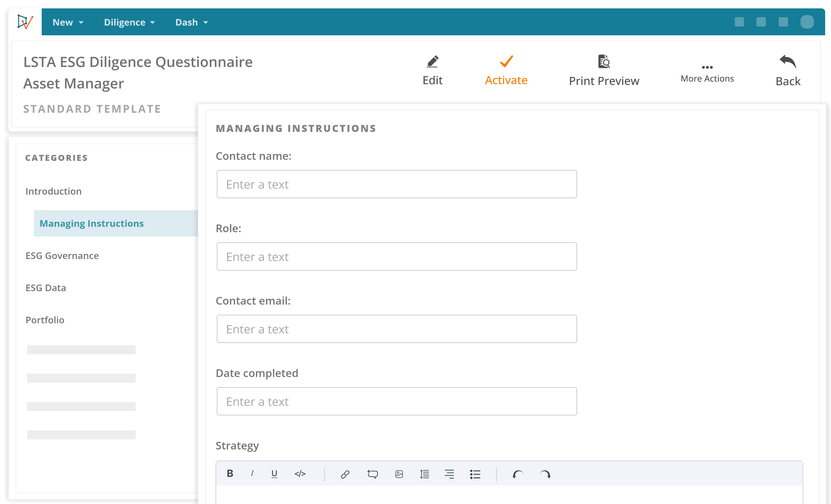Click the Strategy editor text area
This screenshot has width=831, height=504.
pyautogui.click(x=509, y=495)
